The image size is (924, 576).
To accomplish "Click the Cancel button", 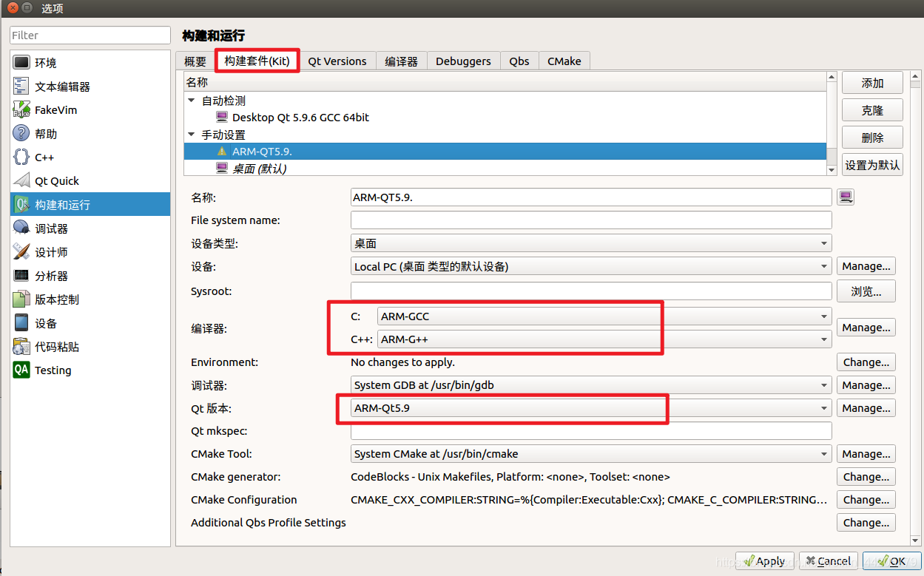I will (x=829, y=561).
